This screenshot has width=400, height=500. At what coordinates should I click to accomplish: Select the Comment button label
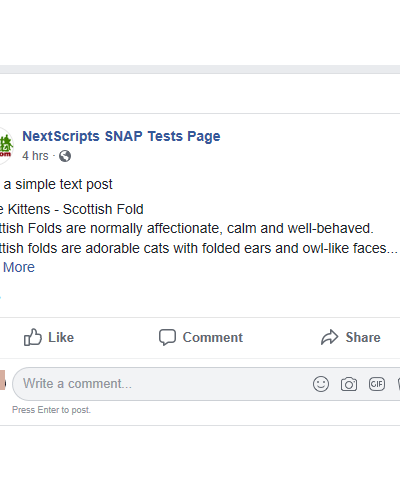[x=213, y=337]
